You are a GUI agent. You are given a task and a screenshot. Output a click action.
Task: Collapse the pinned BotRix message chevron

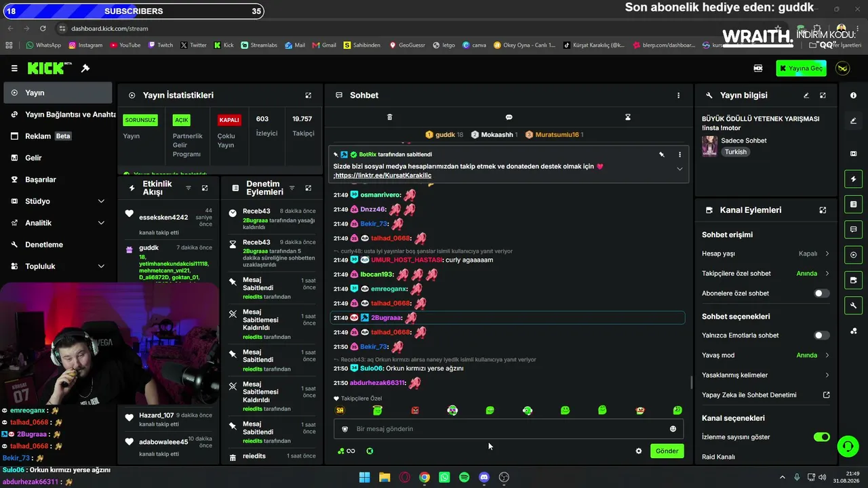[679, 169]
